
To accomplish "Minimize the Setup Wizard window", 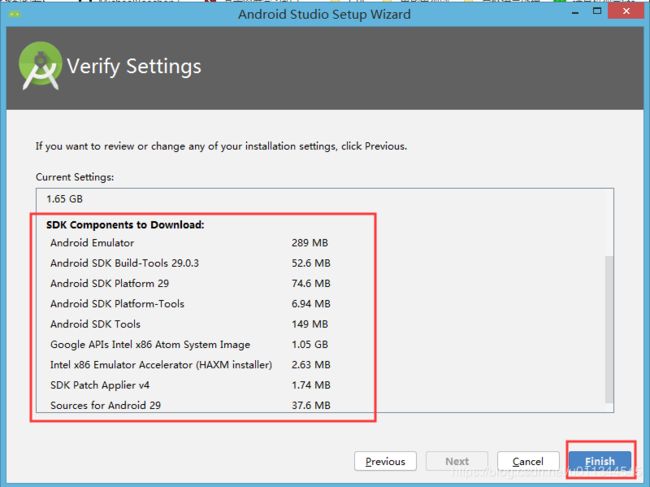I will click(575, 12).
